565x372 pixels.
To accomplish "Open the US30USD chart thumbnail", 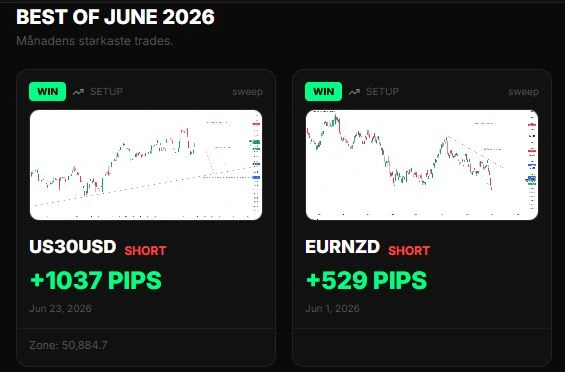I will (146, 165).
